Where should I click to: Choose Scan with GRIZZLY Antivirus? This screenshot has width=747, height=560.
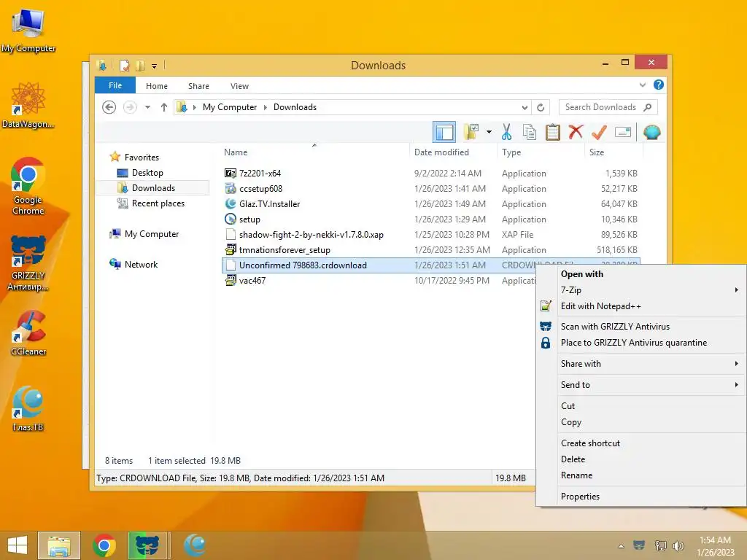(641, 326)
